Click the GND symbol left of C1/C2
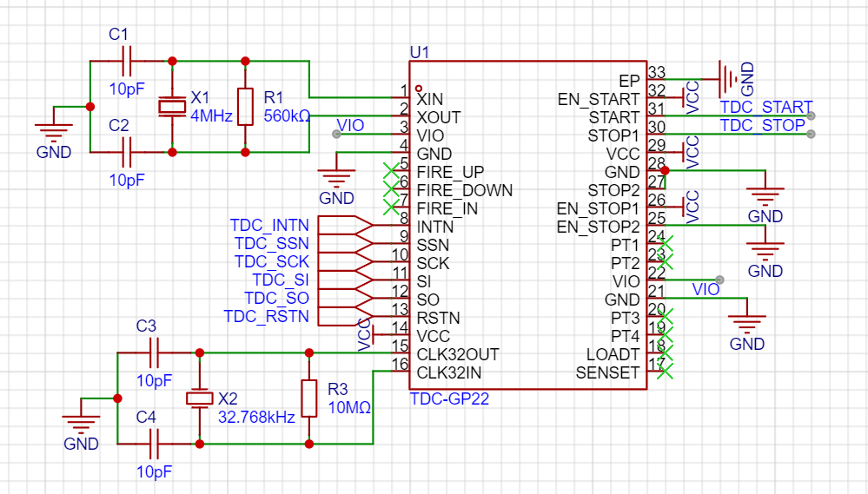This screenshot has height=494, width=868. coord(54,133)
